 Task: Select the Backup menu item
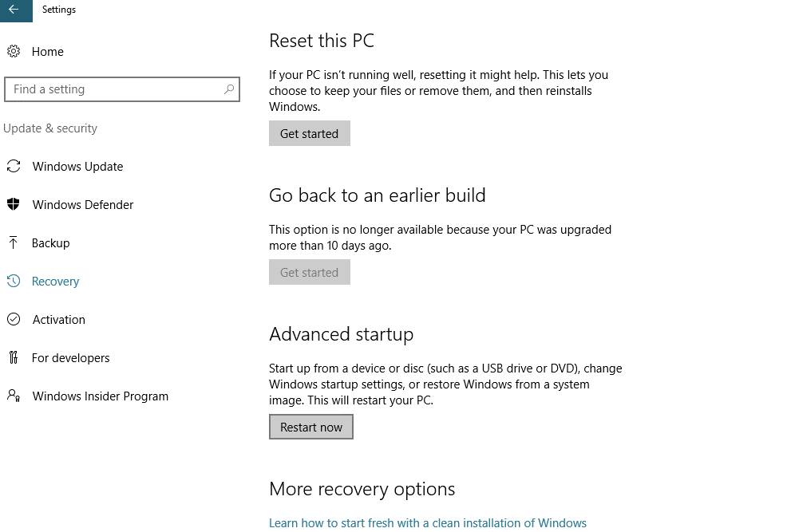click(x=50, y=243)
